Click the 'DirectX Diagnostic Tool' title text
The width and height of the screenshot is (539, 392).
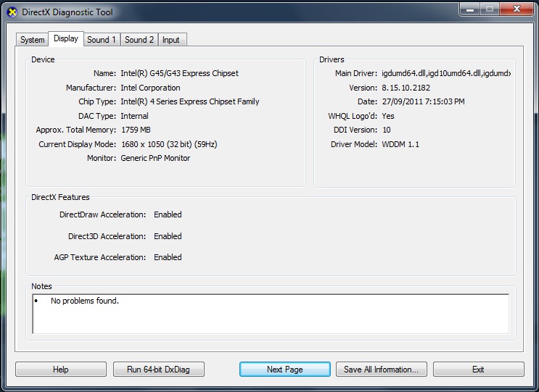click(67, 12)
